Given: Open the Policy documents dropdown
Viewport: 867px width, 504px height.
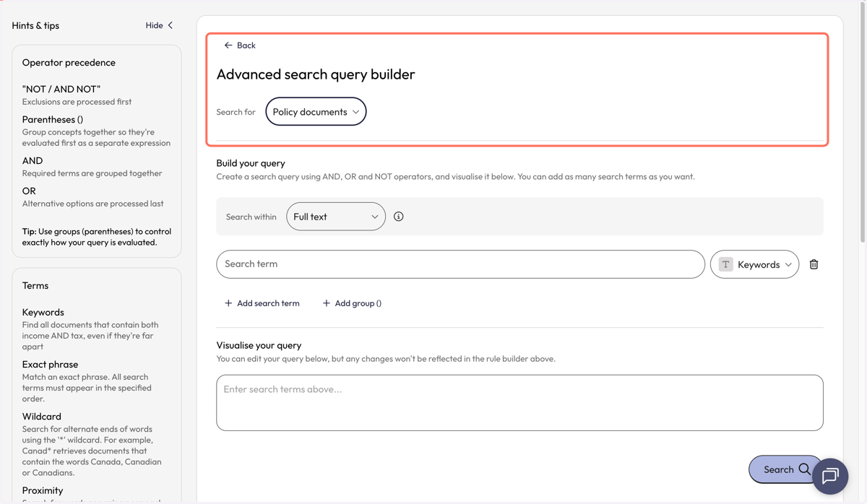Looking at the screenshot, I should (316, 112).
